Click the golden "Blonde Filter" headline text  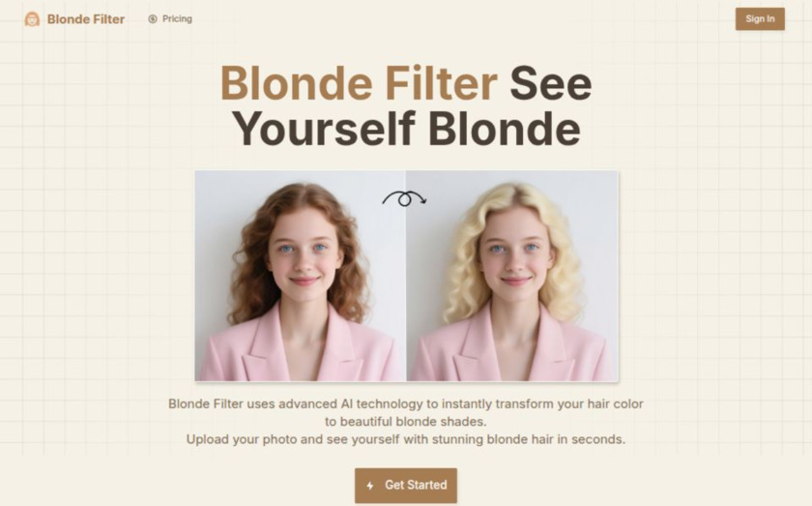(359, 83)
